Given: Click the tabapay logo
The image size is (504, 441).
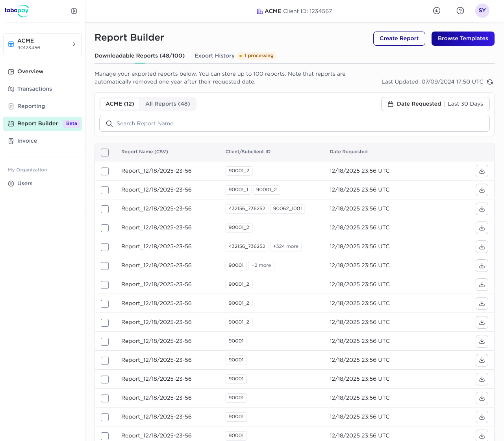Looking at the screenshot, I should click(x=17, y=11).
